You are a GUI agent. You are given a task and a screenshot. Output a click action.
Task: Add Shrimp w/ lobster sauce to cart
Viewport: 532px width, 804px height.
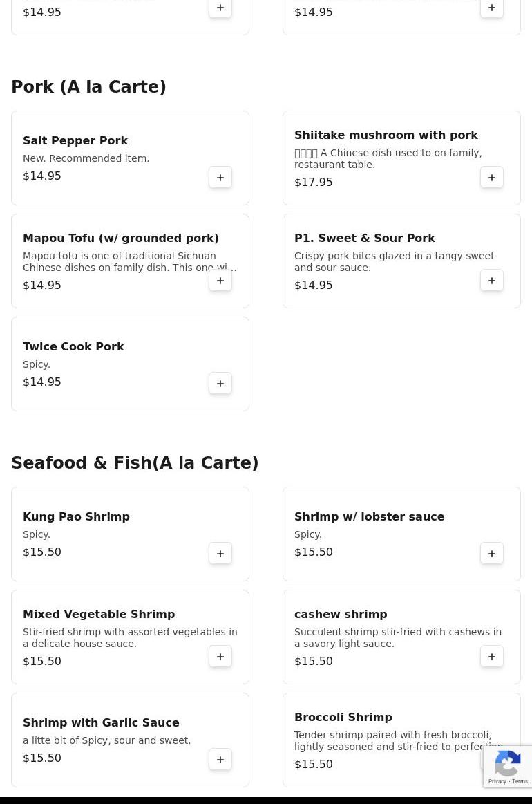(492, 554)
